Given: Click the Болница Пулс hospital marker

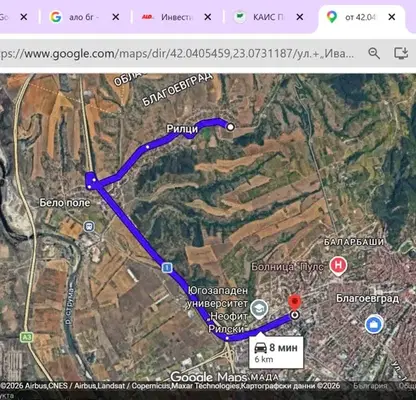Looking at the screenshot, I should click(x=338, y=266).
